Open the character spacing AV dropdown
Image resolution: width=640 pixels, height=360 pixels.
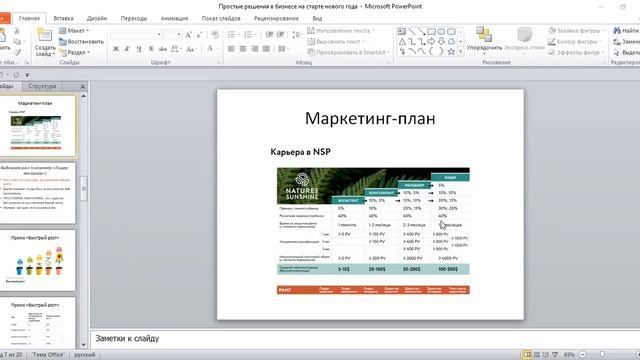(176, 49)
